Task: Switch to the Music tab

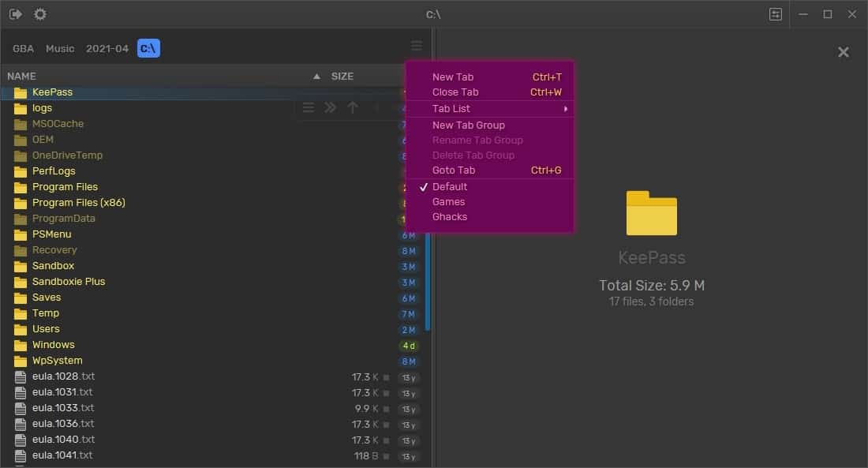Action: point(60,48)
